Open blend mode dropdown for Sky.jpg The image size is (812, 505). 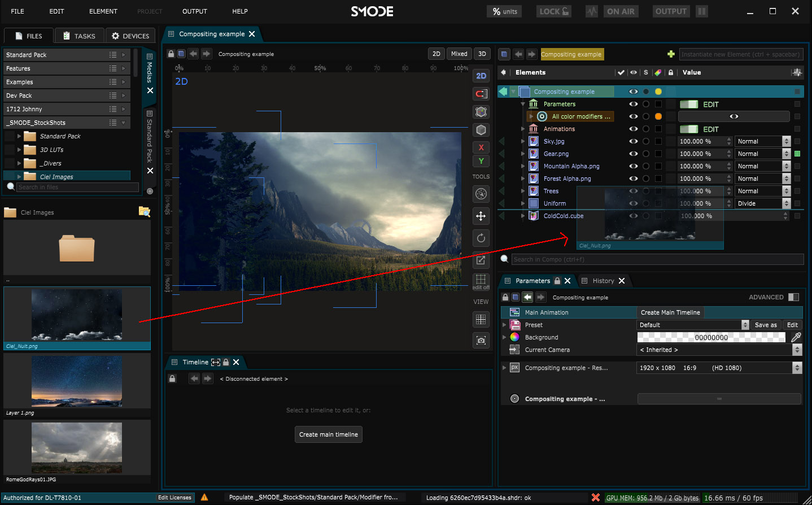pyautogui.click(x=762, y=141)
